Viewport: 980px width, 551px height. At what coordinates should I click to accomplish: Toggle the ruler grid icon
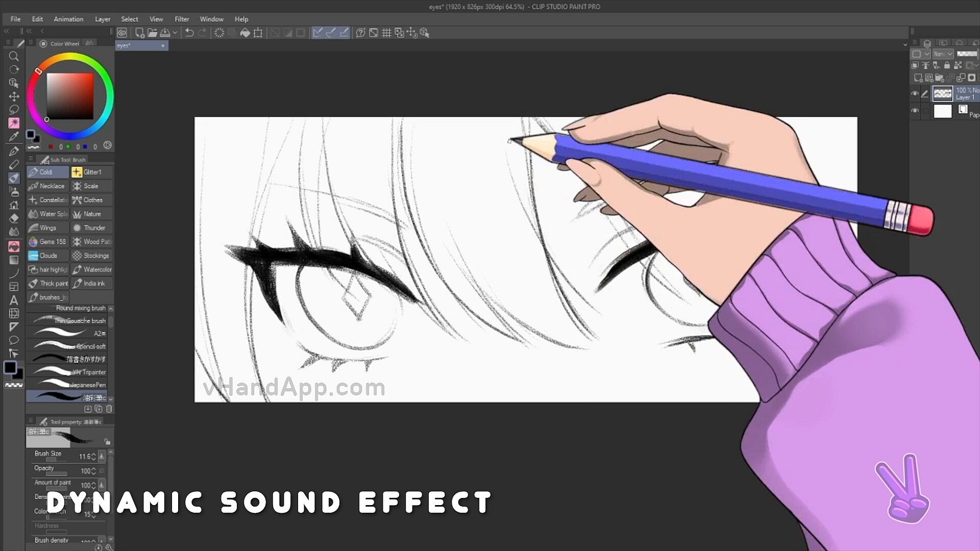pos(386,33)
